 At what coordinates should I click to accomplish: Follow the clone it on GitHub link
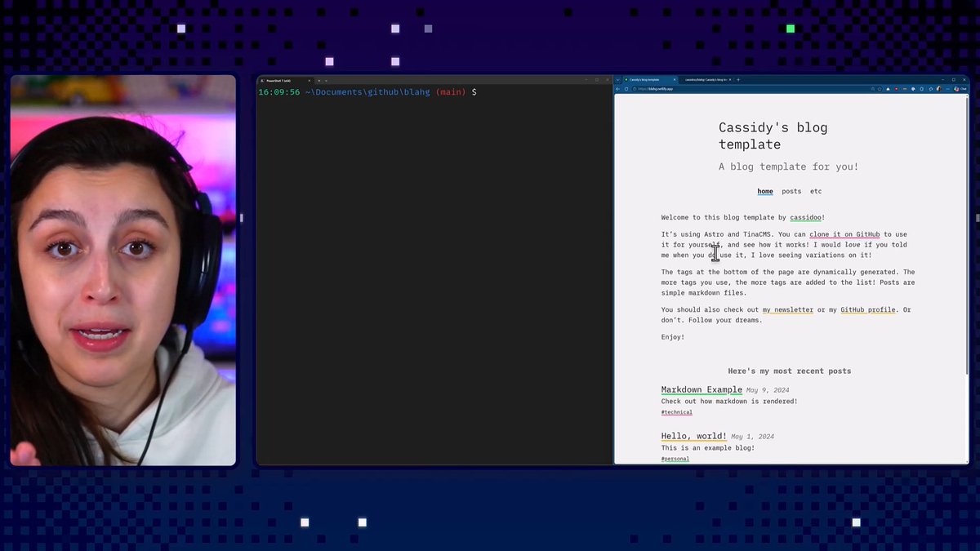pos(844,234)
